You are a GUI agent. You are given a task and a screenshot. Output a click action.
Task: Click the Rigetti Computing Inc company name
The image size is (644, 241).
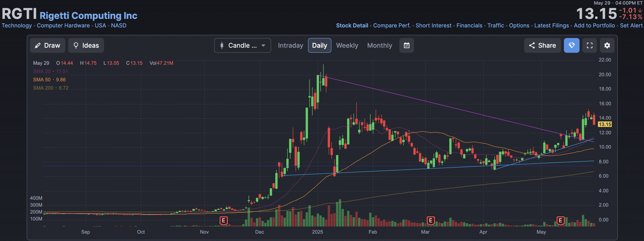click(x=89, y=15)
